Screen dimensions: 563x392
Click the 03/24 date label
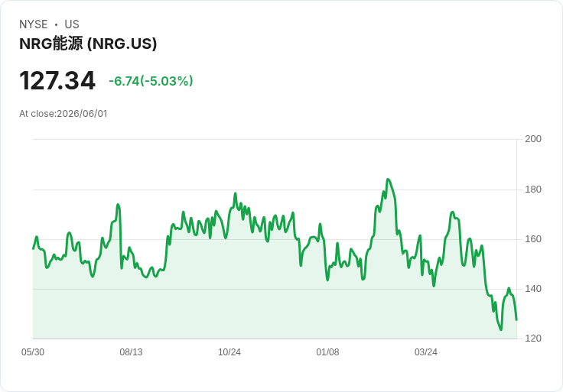pyautogui.click(x=426, y=352)
